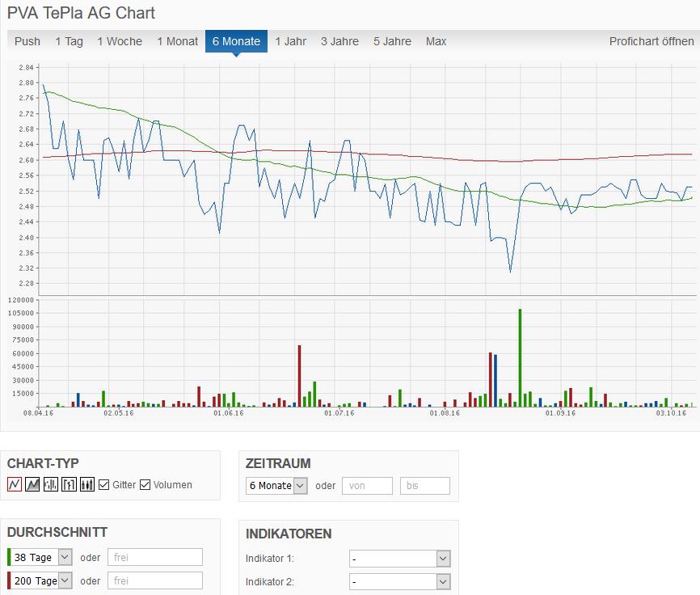Screen dimensions: 700x595
Task: Focus the 'von' date input field
Action: click(x=368, y=486)
